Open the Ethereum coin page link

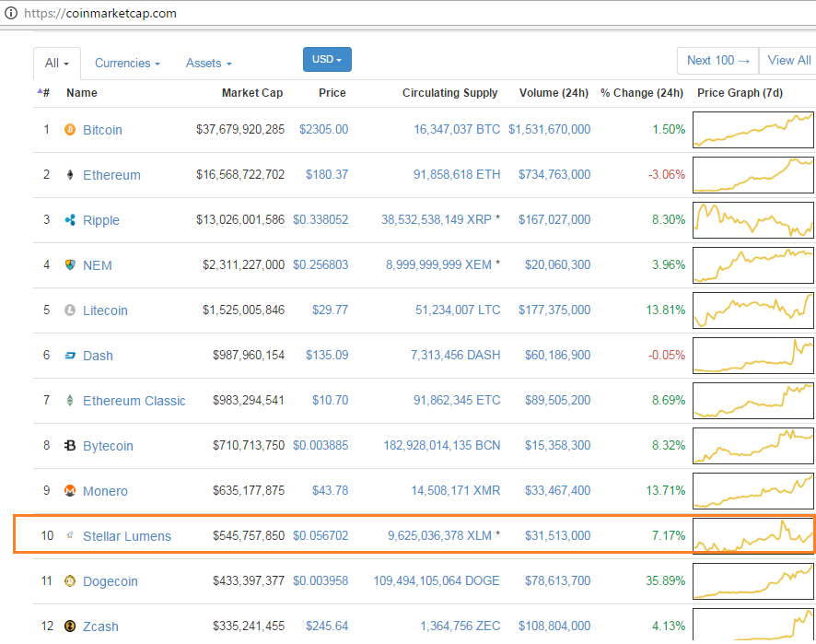point(111,175)
